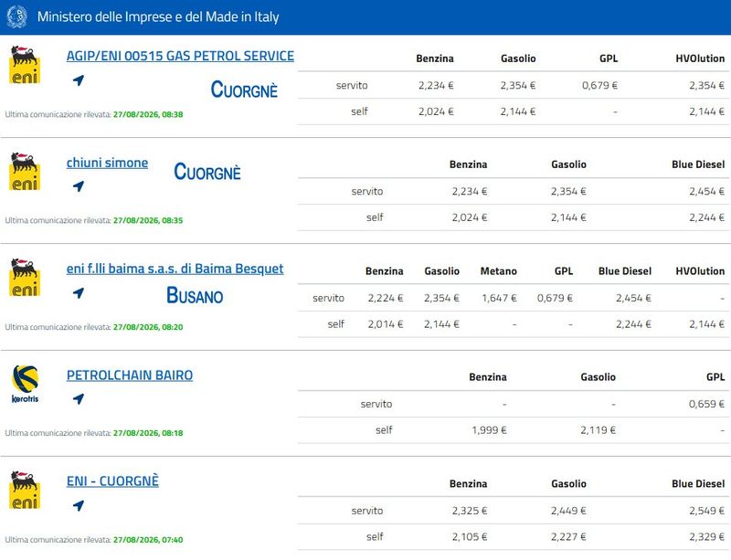Click baima self HVOlution price 2,144 €
This screenshot has width=731, height=560.
(x=706, y=324)
